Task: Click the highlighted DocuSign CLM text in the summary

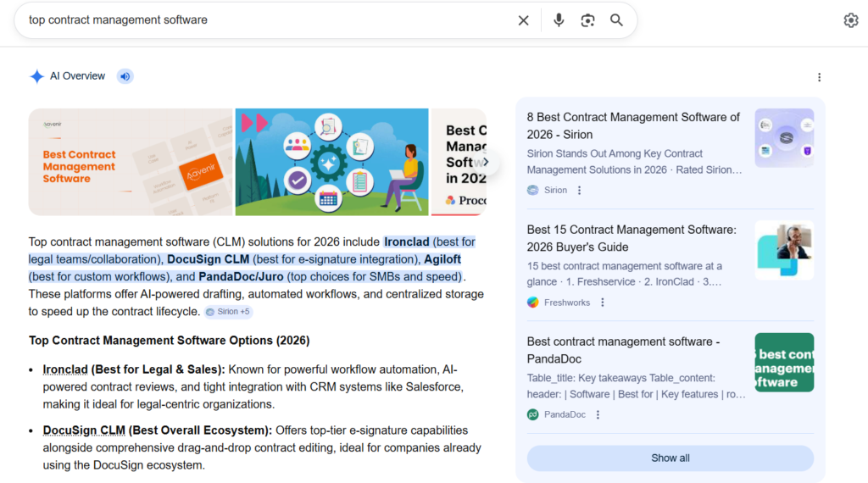Action: (209, 259)
